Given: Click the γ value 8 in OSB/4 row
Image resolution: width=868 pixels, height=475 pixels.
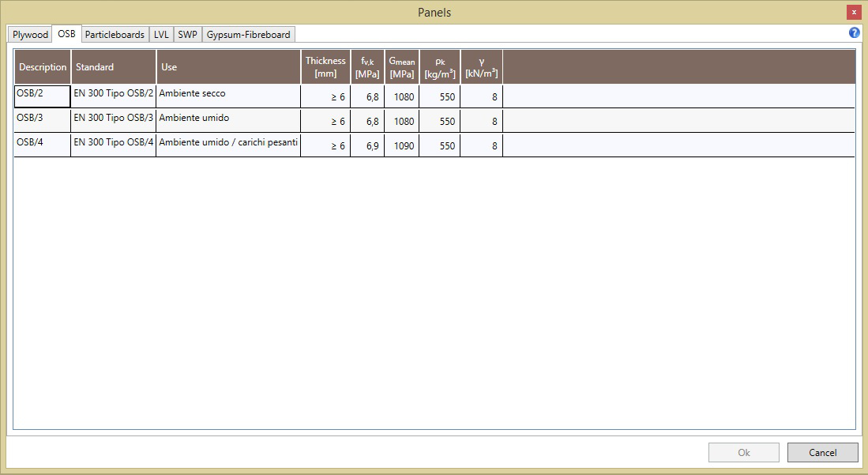Looking at the screenshot, I should point(482,145).
